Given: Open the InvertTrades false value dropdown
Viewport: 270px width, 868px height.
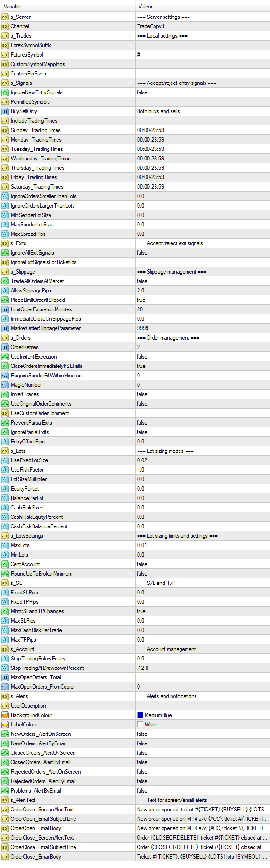Looking at the screenshot, I should [x=203, y=394].
